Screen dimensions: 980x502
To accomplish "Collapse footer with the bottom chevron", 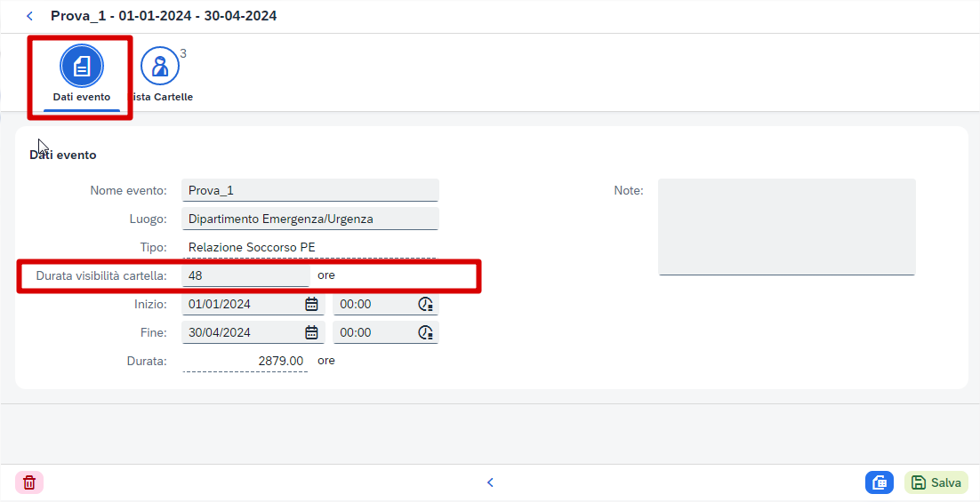I will (490, 482).
